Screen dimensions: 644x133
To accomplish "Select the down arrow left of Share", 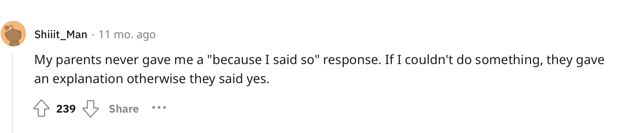I will (90, 108).
